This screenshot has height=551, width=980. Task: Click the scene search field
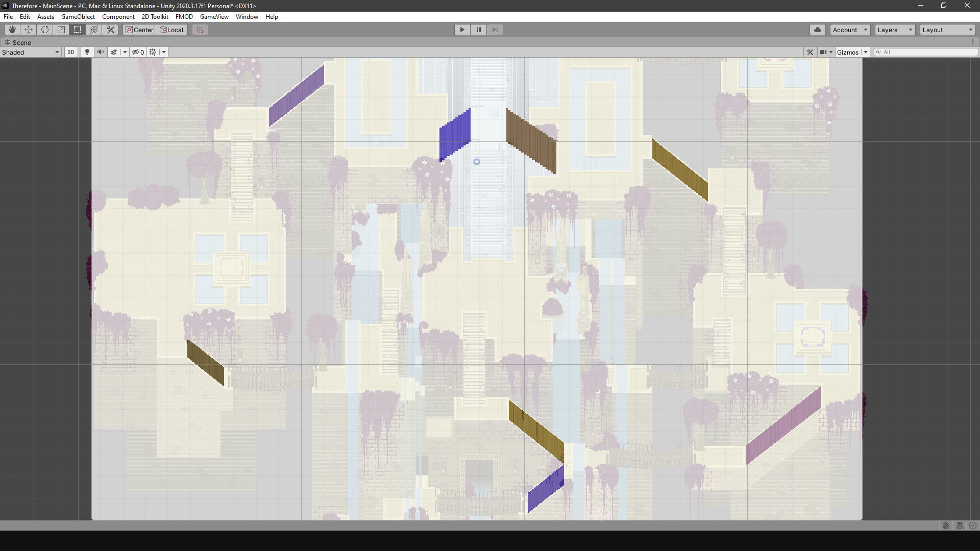(x=926, y=52)
